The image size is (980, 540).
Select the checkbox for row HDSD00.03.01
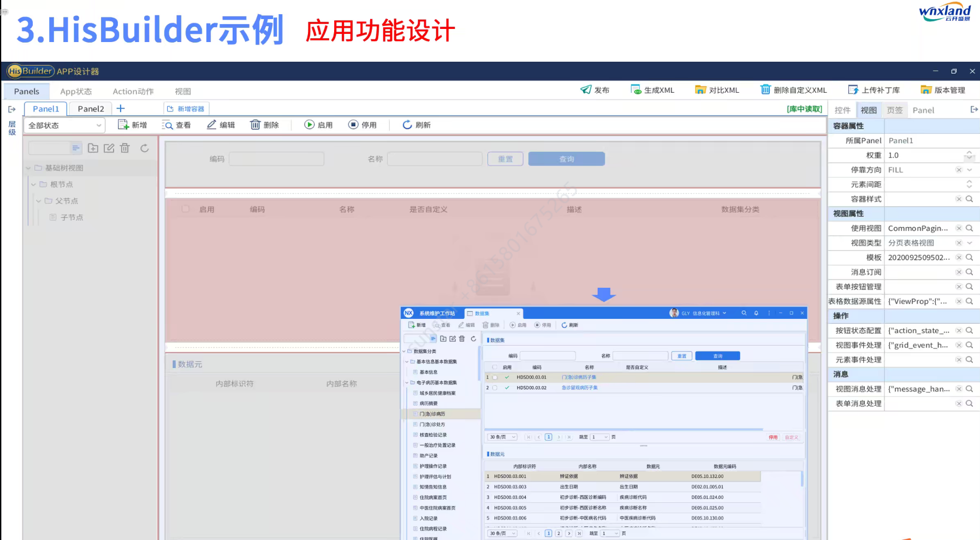coord(495,377)
